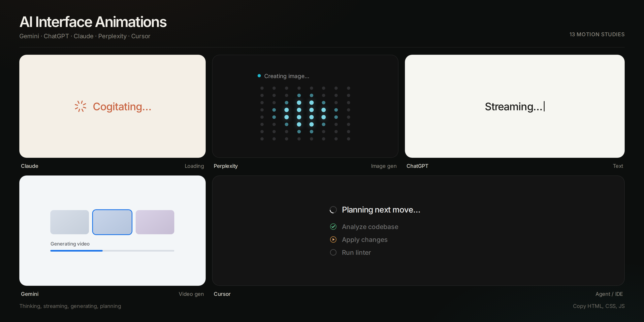Screen dimensions: 644x322
Task: Click the Perplexity dot-matrix animation grid
Action: (x=305, y=114)
